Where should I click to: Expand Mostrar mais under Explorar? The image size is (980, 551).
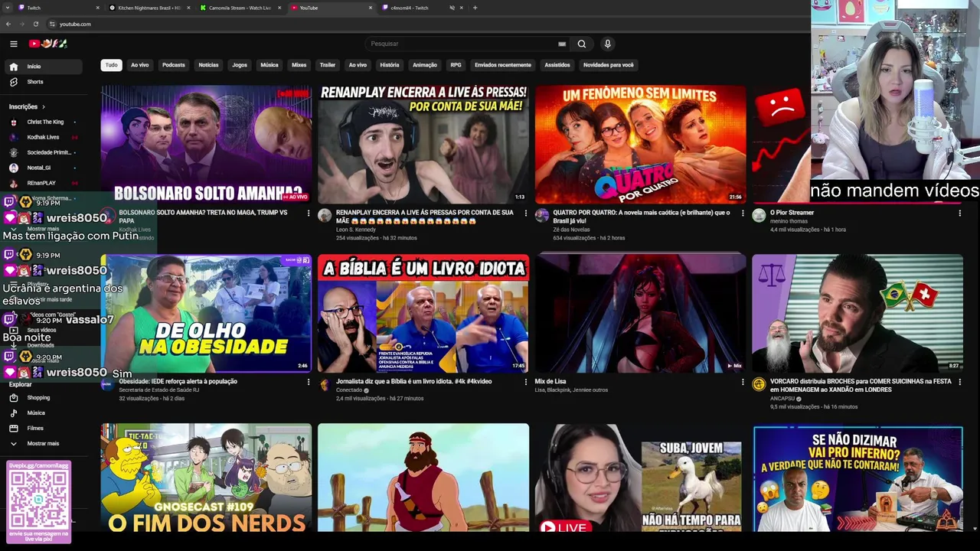click(44, 444)
